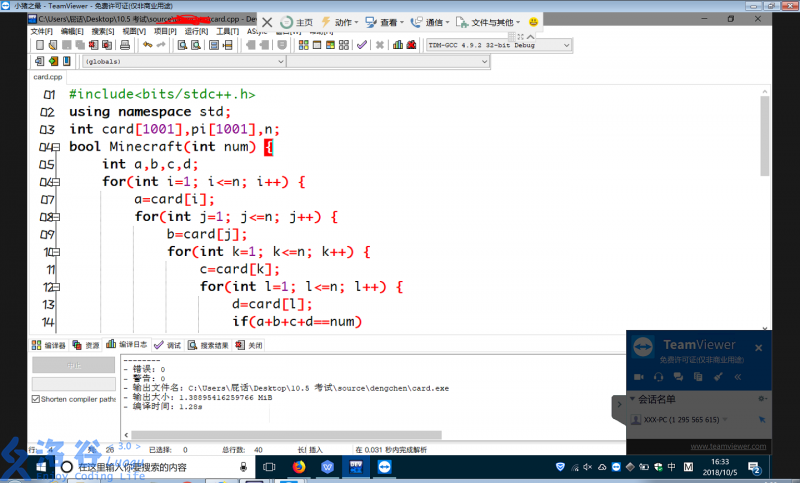
Task: Switch to the 调试 tab in bottom panel
Action: 169,345
